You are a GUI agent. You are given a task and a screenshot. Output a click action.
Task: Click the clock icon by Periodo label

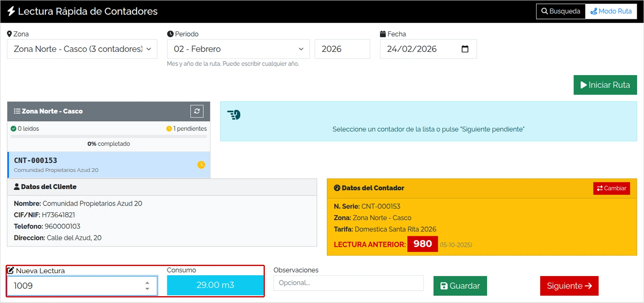tap(170, 34)
